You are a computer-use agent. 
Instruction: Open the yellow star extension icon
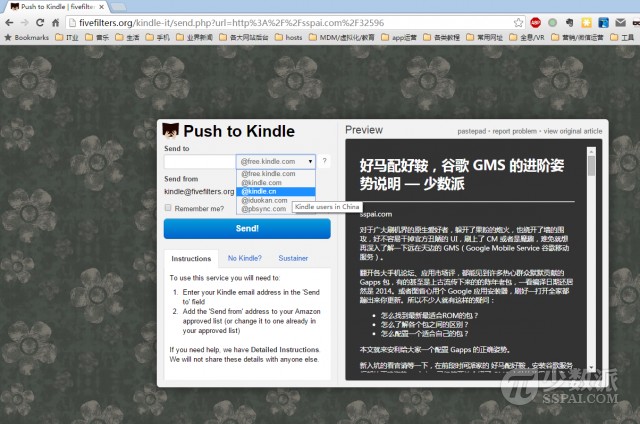586,22
